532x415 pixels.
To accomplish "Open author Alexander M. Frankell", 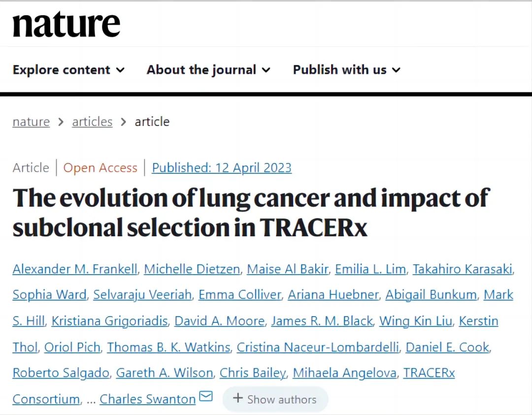I will 75,269.
